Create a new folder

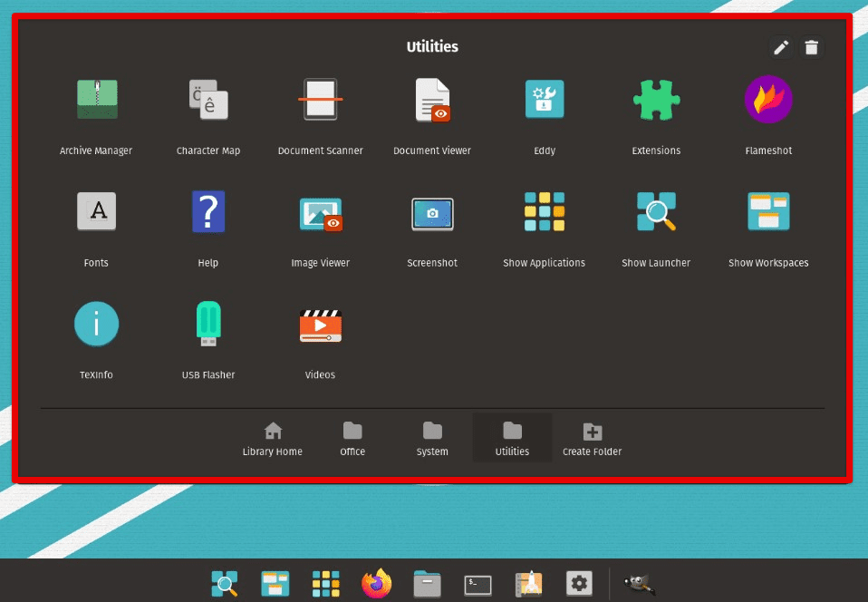[592, 437]
